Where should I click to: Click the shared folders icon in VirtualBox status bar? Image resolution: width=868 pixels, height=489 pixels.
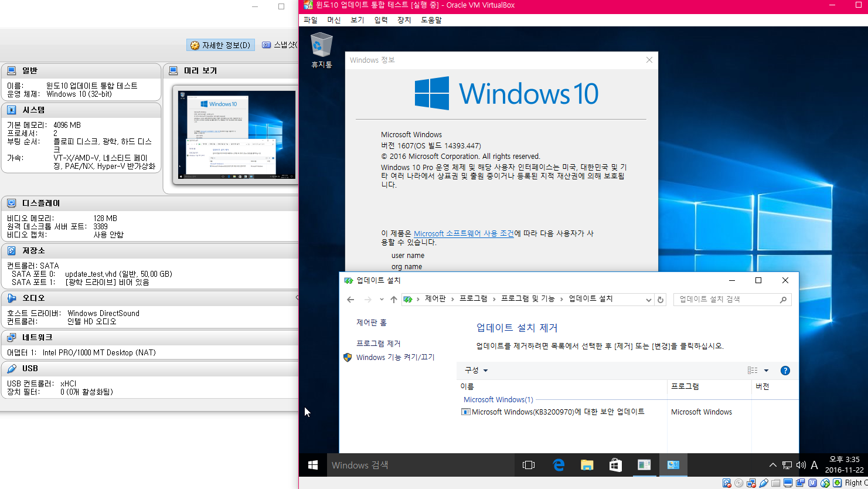coord(776,483)
